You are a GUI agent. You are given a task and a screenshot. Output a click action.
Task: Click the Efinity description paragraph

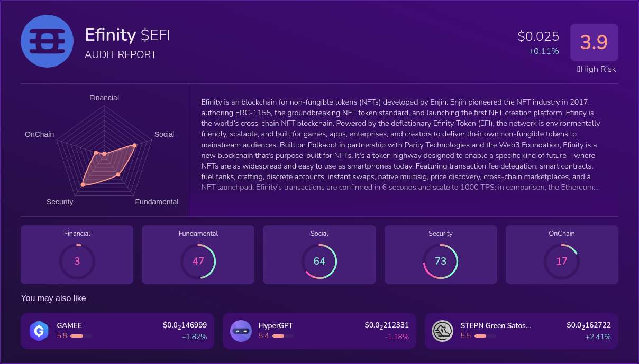400,144
